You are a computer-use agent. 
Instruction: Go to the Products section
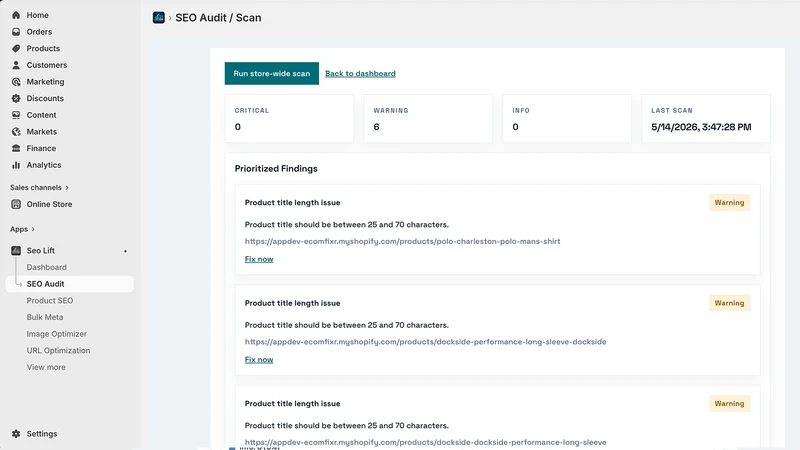pos(43,48)
